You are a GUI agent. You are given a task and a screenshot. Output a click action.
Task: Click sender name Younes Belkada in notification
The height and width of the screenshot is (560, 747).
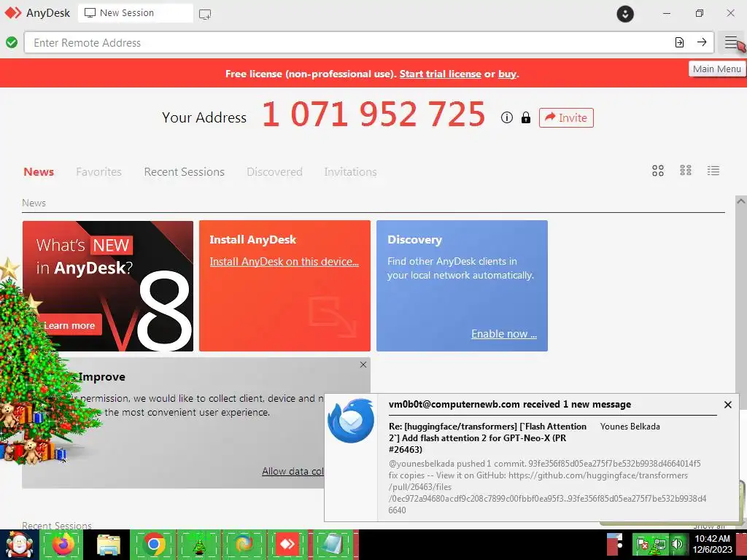[x=630, y=426]
